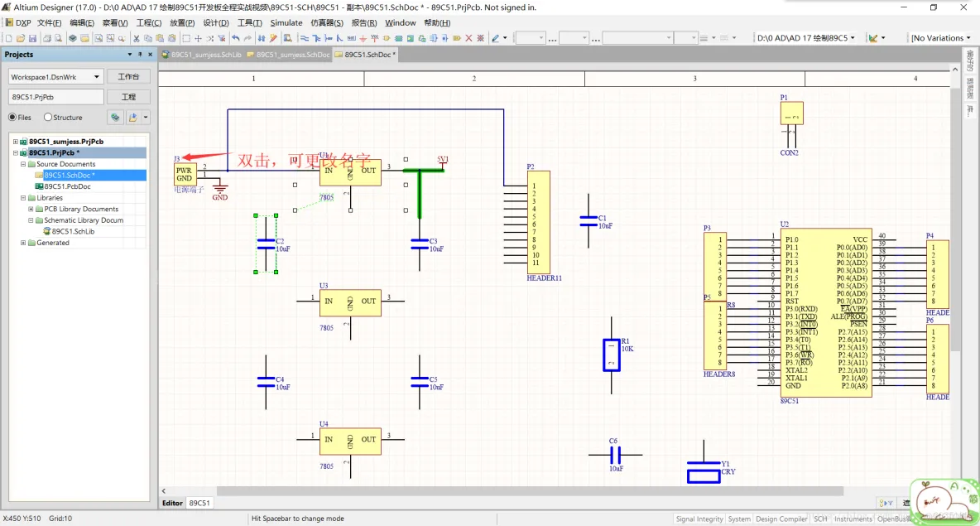Open the 文件(F) menu
Screen dimensions: 980x526
click(x=49, y=22)
